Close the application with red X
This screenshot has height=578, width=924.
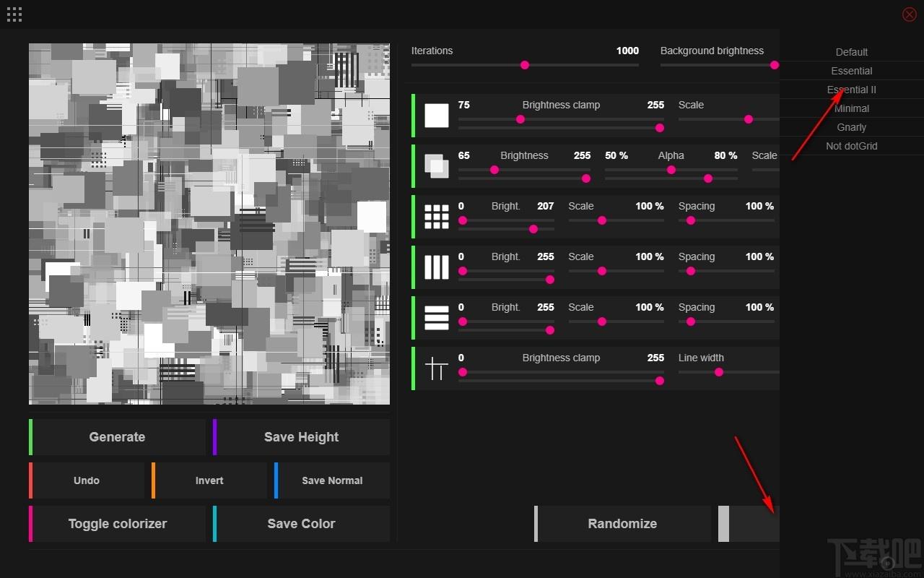click(x=910, y=14)
